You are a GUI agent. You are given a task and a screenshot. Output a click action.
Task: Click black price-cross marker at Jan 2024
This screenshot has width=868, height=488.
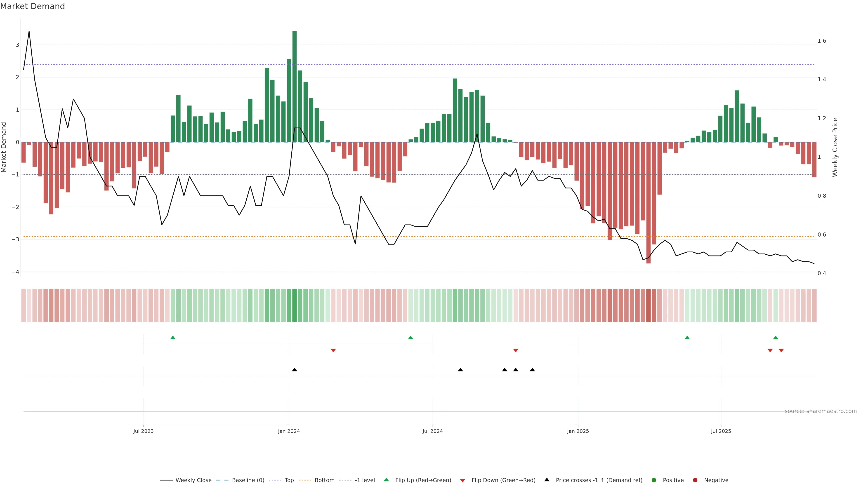click(295, 370)
